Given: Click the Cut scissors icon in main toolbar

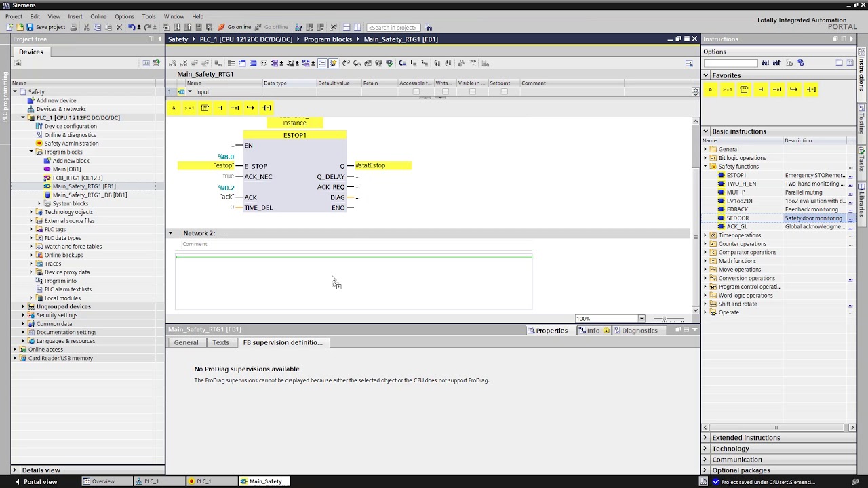Looking at the screenshot, I should pos(86,27).
